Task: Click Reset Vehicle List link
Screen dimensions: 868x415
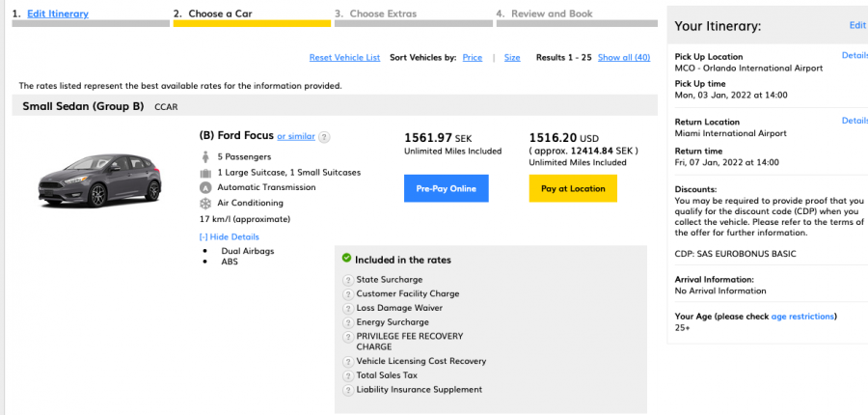Action: tap(344, 58)
